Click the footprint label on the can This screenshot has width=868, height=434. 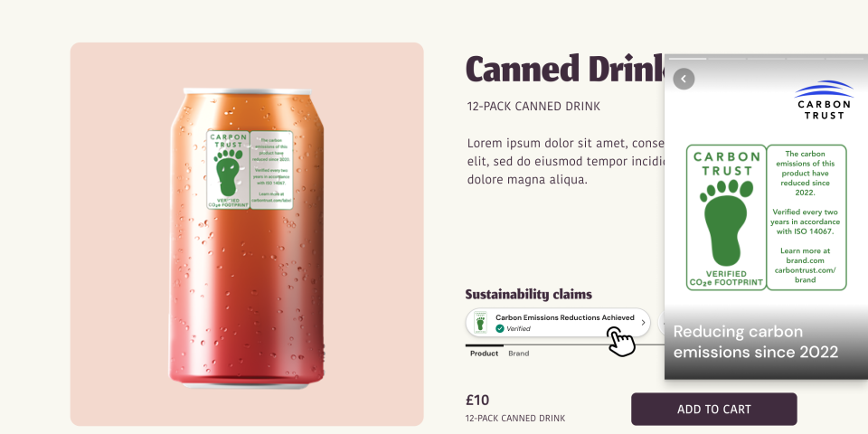click(x=250, y=170)
